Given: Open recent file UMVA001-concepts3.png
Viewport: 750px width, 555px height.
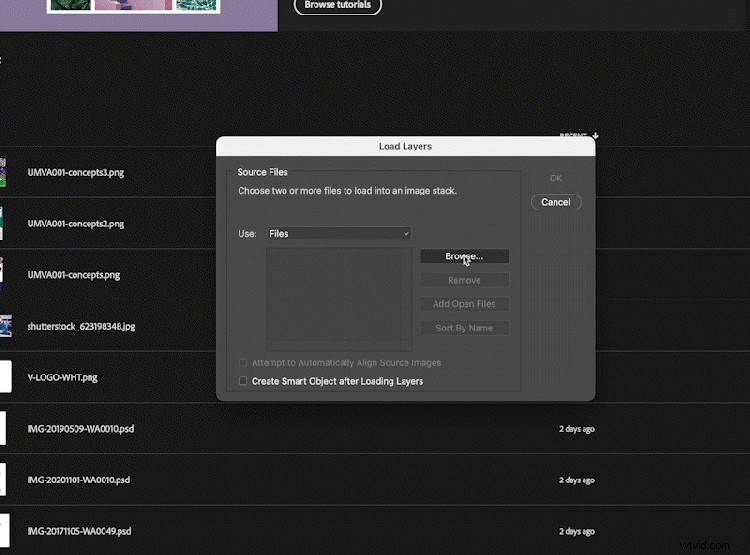Looking at the screenshot, I should click(76, 172).
